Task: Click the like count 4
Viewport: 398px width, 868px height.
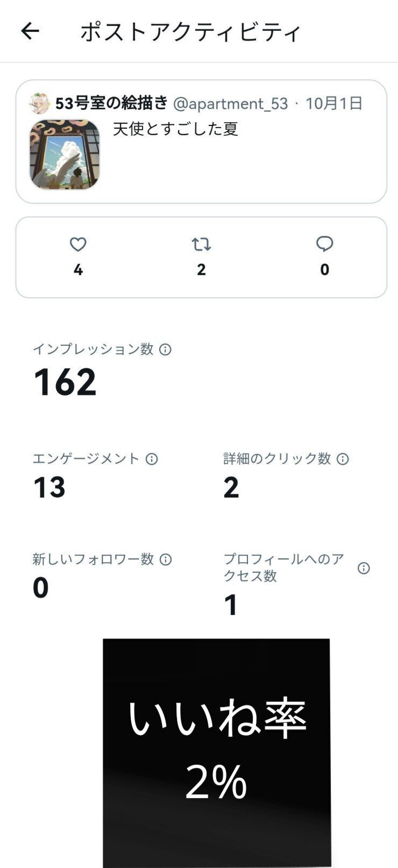Action: coord(78,270)
